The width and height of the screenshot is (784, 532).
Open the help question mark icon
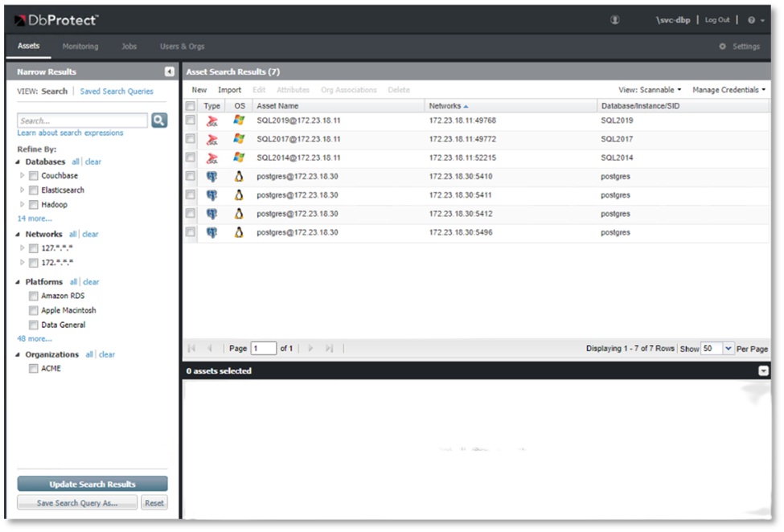pyautogui.click(x=751, y=20)
